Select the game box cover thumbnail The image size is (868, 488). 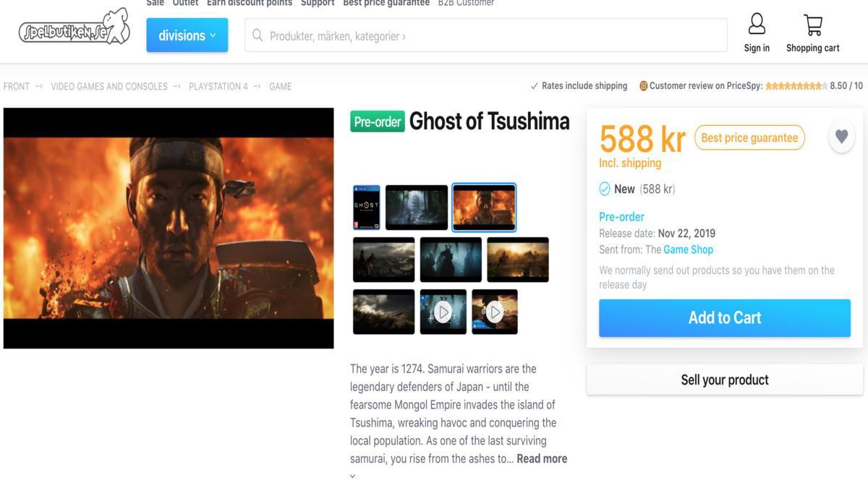(367, 207)
